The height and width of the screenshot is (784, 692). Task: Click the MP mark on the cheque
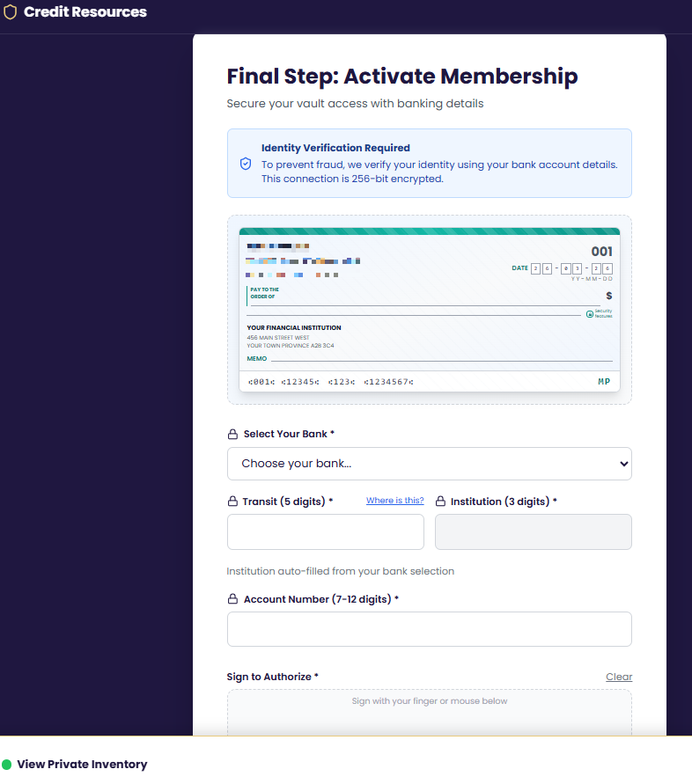pyautogui.click(x=603, y=381)
